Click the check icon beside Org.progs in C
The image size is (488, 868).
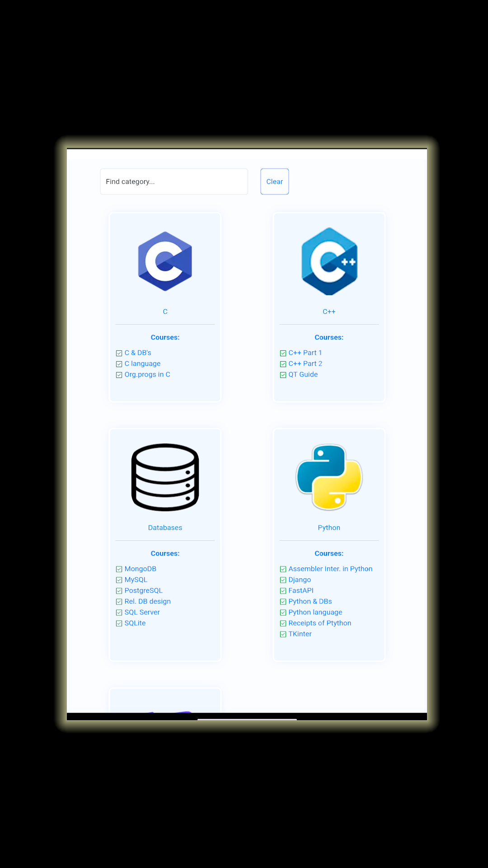pos(119,375)
